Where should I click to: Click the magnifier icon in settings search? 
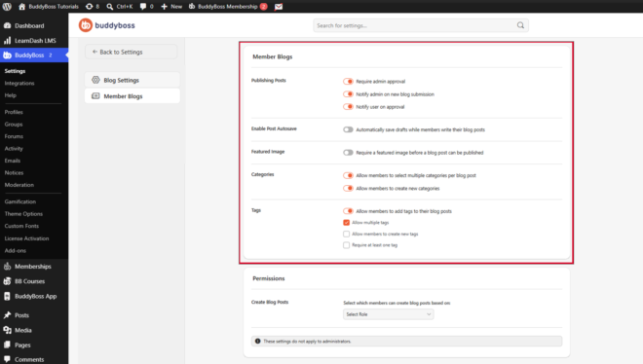pos(520,25)
